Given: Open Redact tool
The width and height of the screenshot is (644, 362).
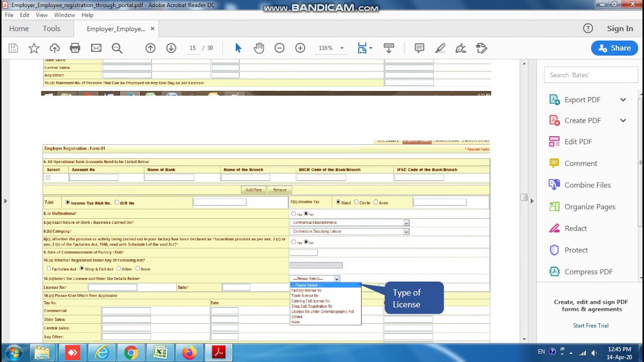Looking at the screenshot, I should [x=576, y=228].
